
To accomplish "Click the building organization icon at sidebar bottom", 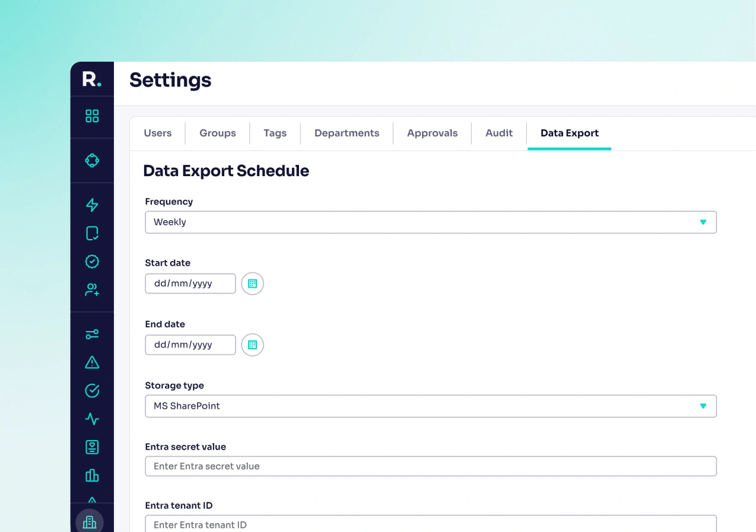I will (x=90, y=521).
